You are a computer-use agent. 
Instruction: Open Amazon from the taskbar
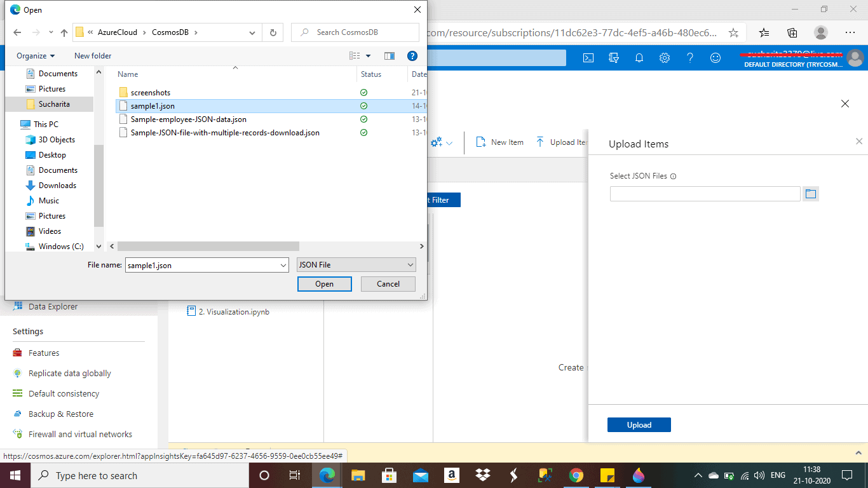(x=452, y=475)
